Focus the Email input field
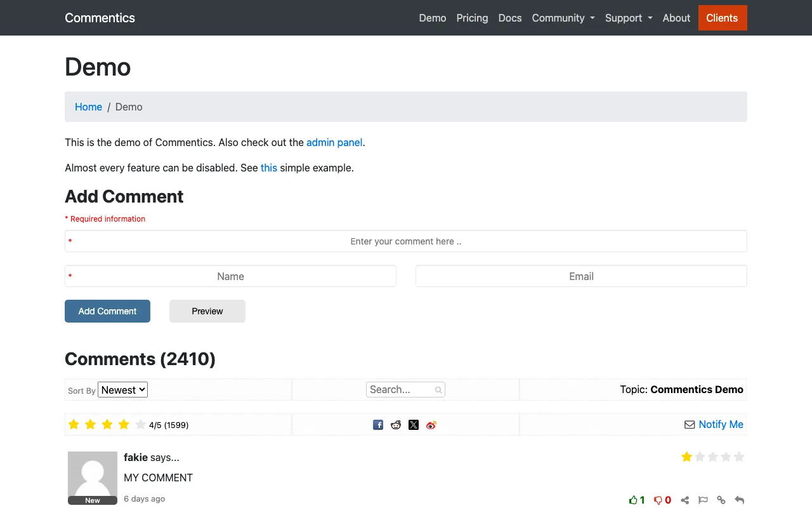The height and width of the screenshot is (508, 812). tap(581, 276)
